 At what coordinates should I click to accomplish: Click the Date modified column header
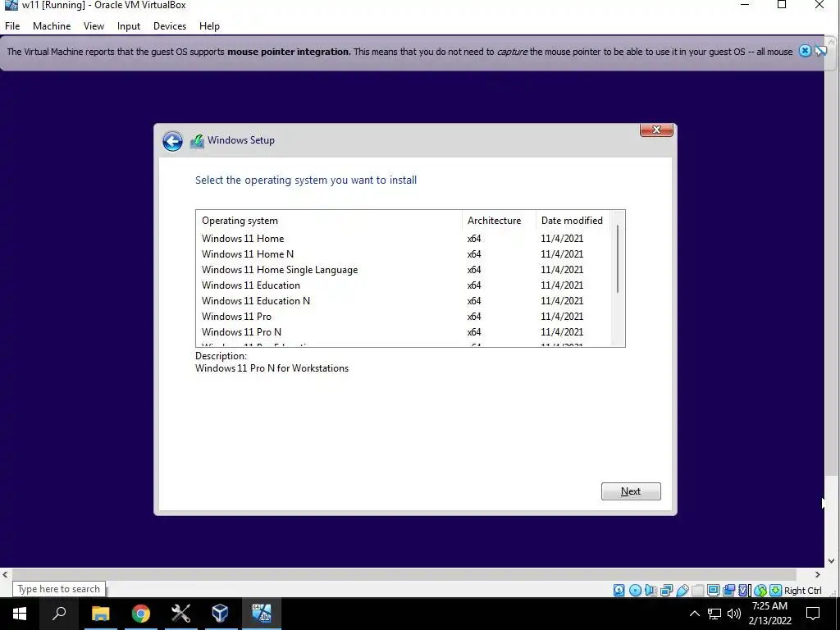(573, 220)
